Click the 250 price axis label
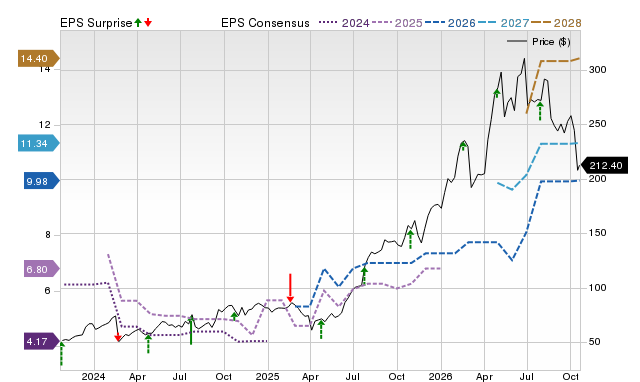Viewport: 640px width, 382px height. pyautogui.click(x=598, y=124)
